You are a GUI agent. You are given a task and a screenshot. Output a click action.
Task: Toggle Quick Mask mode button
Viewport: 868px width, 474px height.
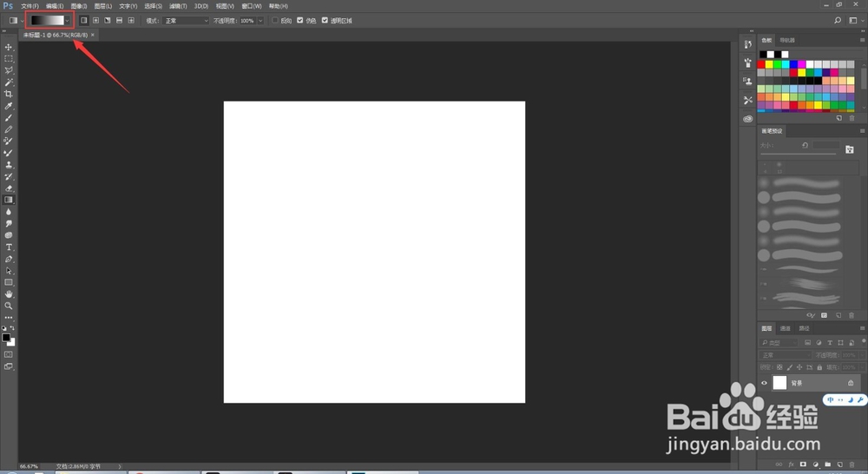[9, 354]
